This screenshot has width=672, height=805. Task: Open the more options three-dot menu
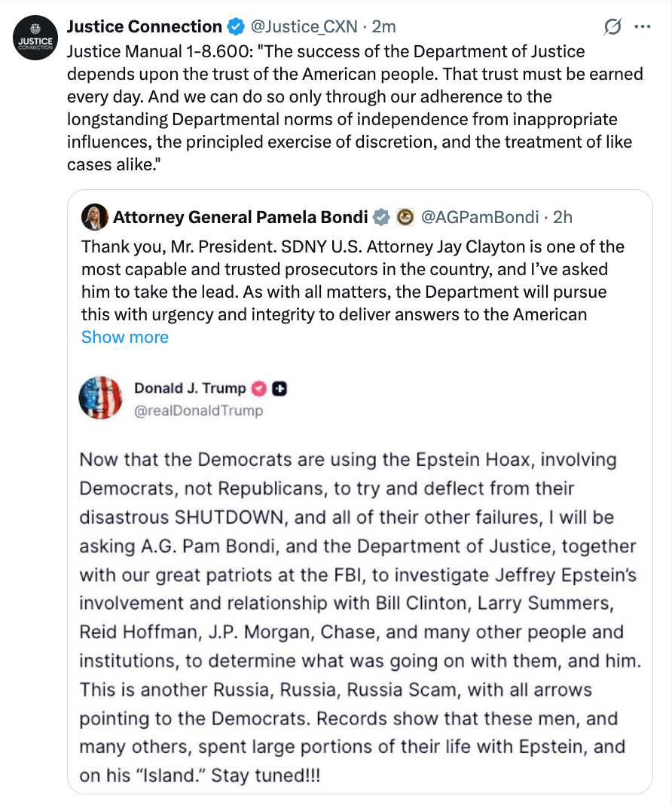coord(642,27)
